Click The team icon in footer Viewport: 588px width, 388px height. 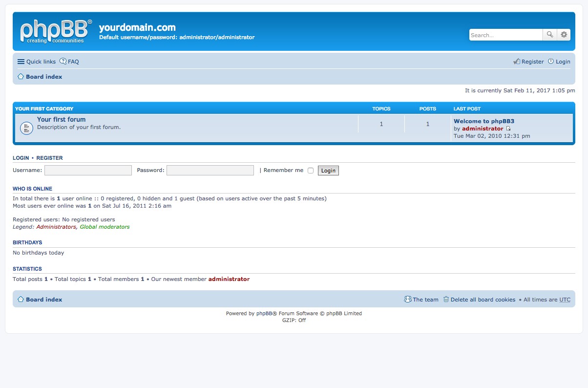[x=408, y=300]
